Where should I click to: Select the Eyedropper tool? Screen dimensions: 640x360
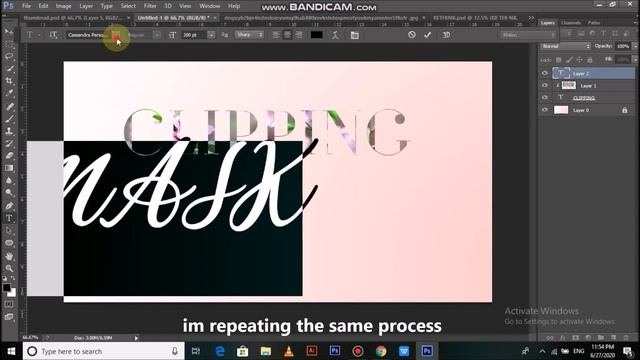[x=9, y=93]
